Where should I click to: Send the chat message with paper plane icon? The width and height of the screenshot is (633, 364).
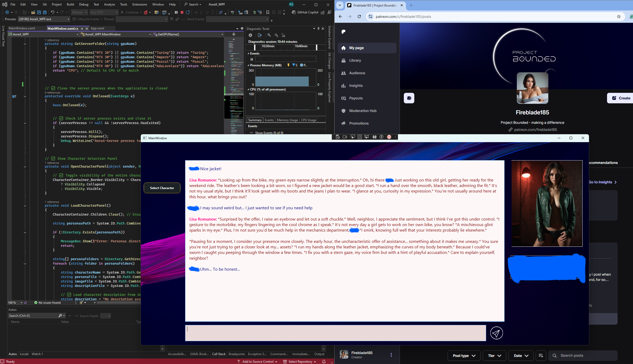coord(496,333)
